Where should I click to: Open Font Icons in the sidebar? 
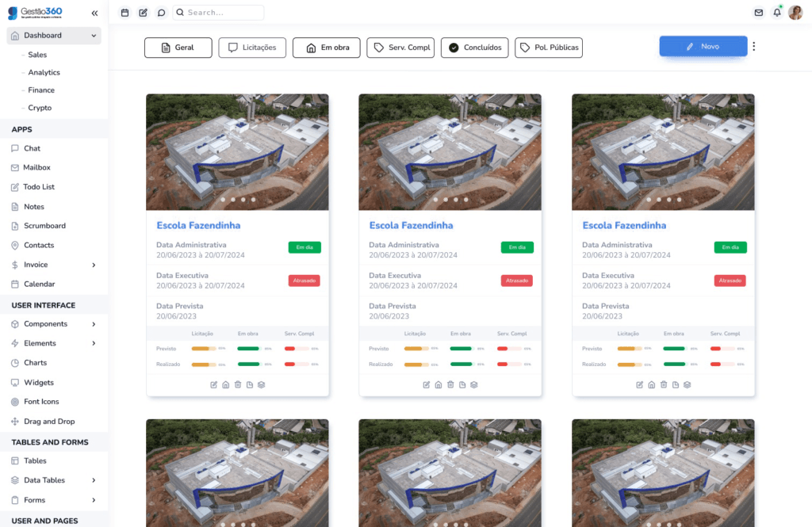(x=41, y=402)
